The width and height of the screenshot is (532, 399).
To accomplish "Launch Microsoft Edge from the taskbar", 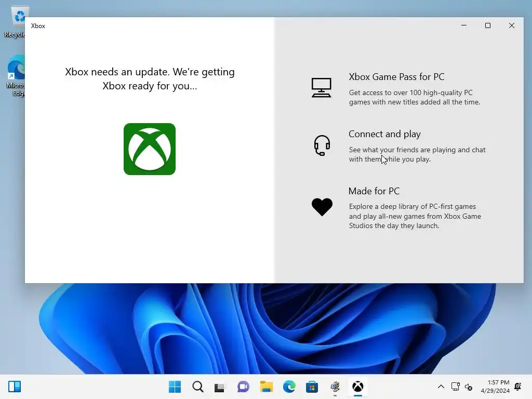I will tap(289, 387).
